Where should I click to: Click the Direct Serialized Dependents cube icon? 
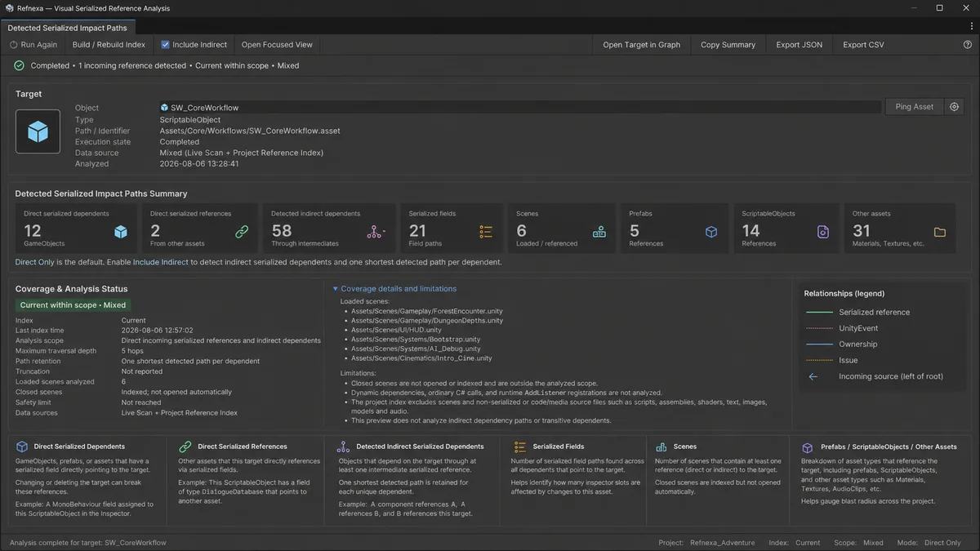pos(22,447)
